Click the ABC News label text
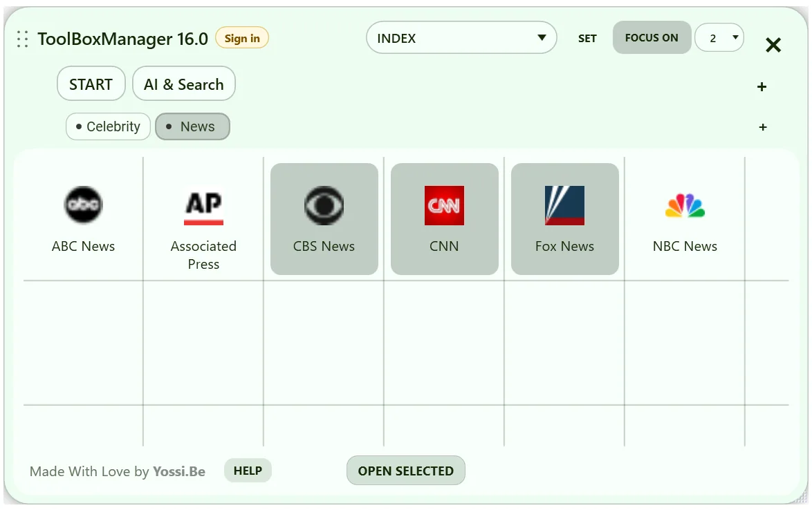The image size is (812, 510). 84,246
